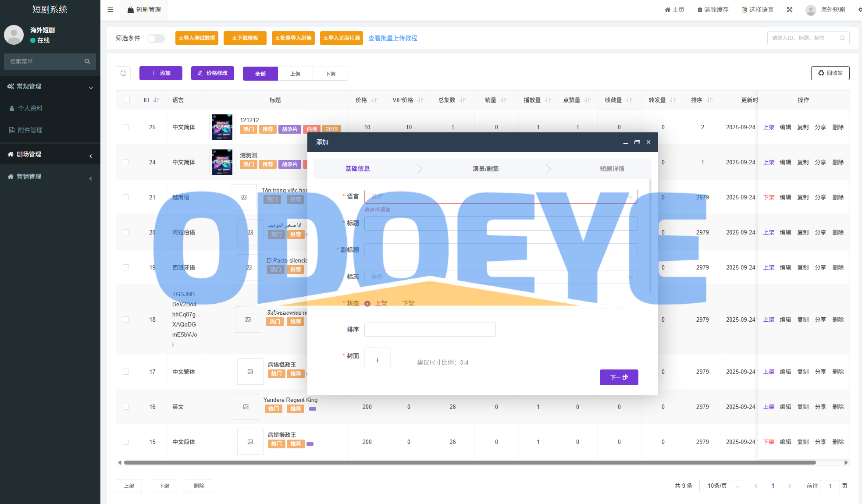Screen dimensions: 862x504
Task: Click the 主页 home icon item
Action: 674,10
